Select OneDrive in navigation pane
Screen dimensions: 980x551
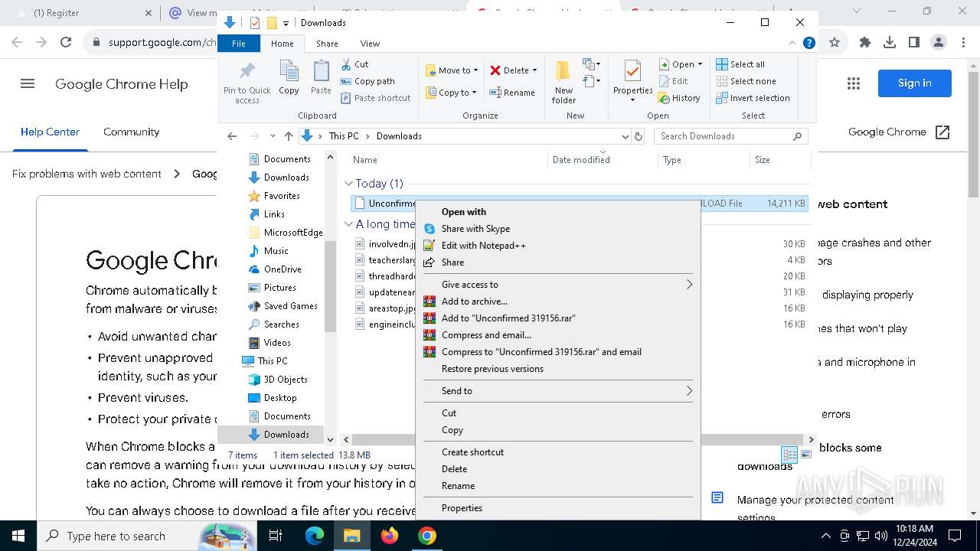[282, 269]
